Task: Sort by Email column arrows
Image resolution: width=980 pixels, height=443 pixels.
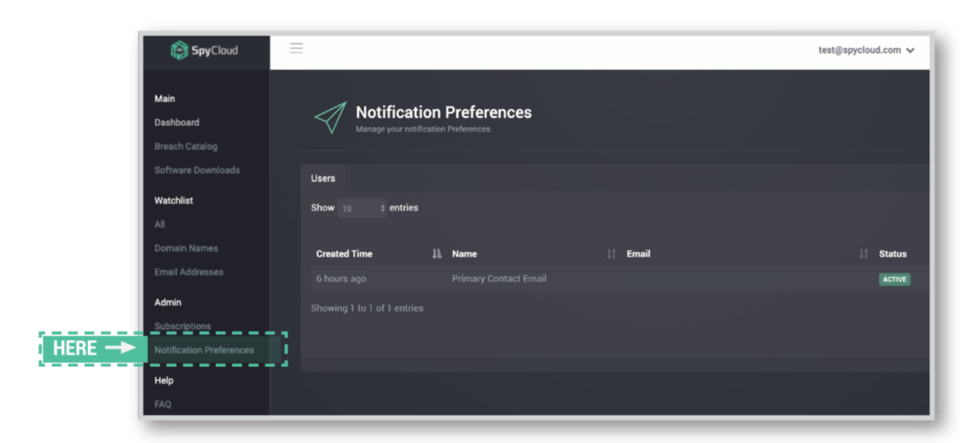Action: [x=863, y=254]
